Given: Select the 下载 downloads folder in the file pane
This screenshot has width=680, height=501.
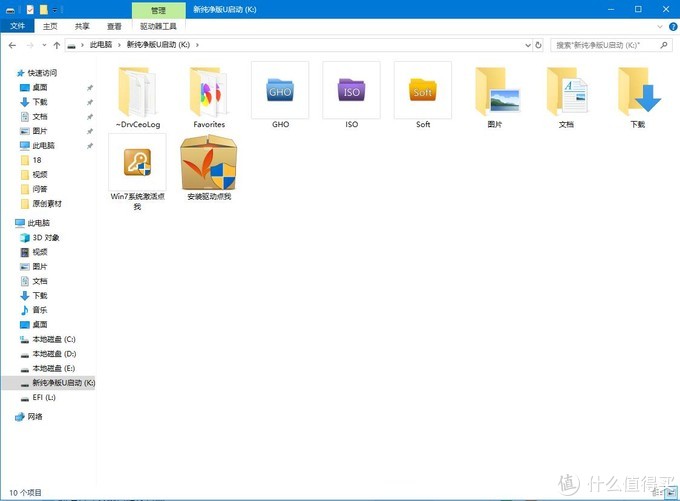Looking at the screenshot, I should [638, 98].
